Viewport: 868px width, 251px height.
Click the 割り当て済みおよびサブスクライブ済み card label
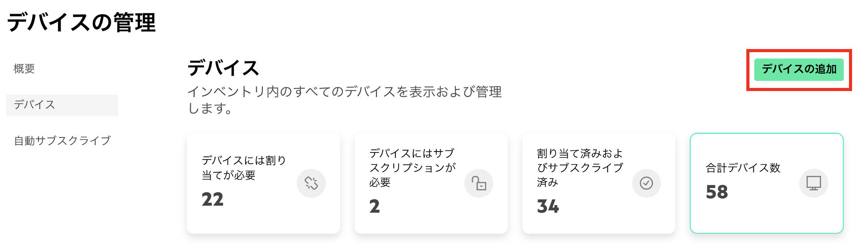580,167
